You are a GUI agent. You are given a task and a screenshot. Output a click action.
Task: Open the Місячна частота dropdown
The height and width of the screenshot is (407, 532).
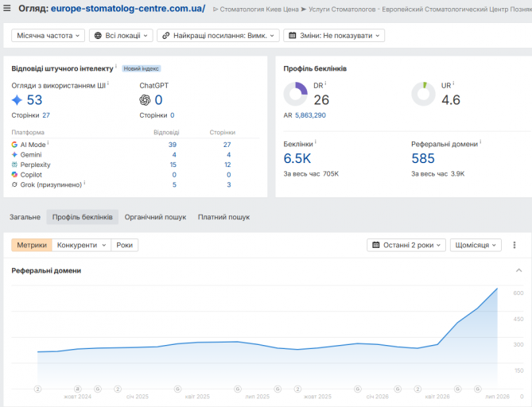(x=48, y=35)
